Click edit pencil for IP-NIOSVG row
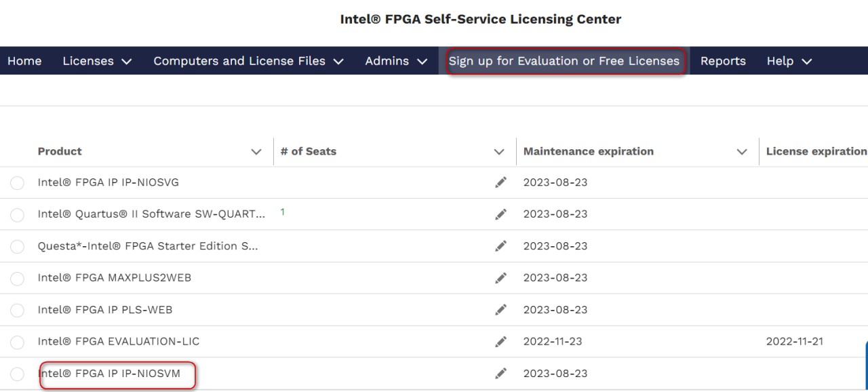The image size is (868, 392). click(x=501, y=182)
